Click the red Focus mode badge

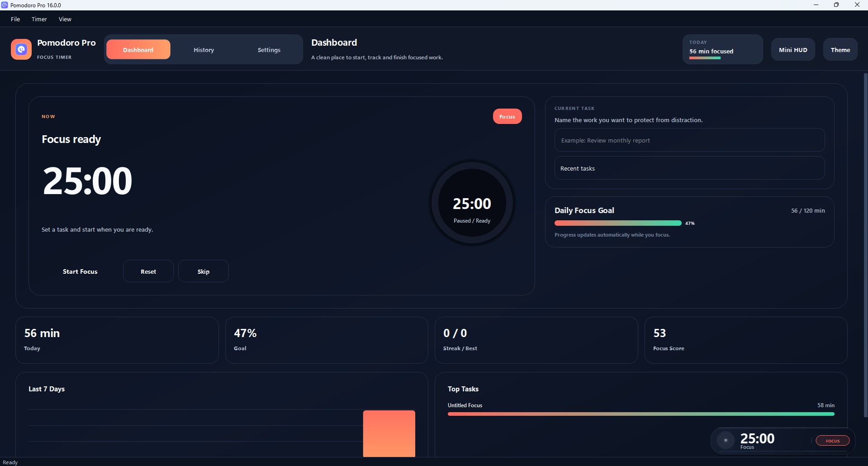507,116
